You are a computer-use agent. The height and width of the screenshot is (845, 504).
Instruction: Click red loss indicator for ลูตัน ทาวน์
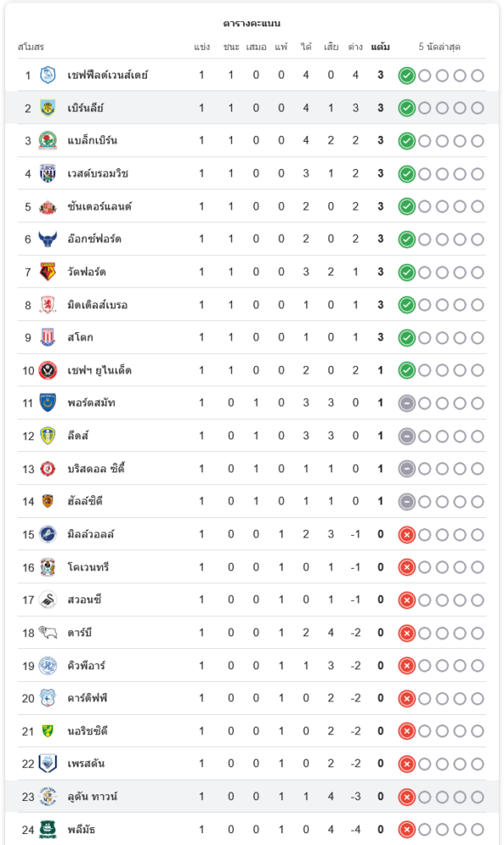407,797
